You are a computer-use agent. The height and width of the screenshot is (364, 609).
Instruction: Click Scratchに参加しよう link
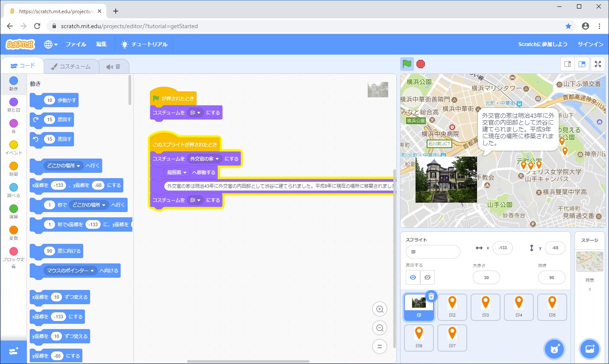click(x=542, y=44)
